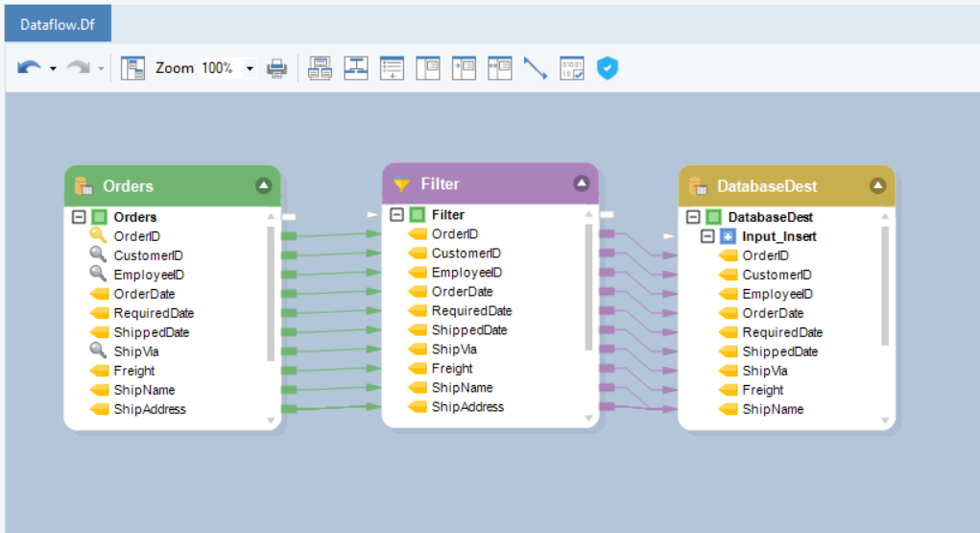Click the diagonal link line tool icon
This screenshot has height=533, width=980.
coord(535,68)
